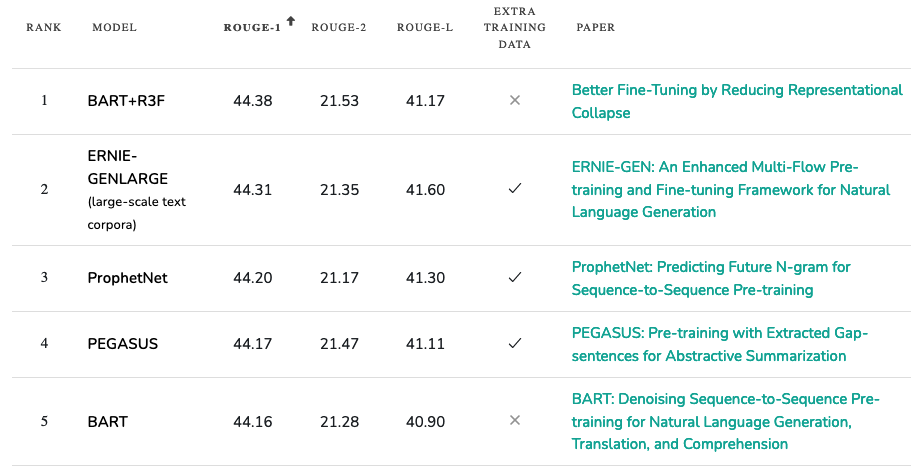Click the checkmark icon in ProphetNet row
The height and width of the screenshot is (469, 911).
514,278
